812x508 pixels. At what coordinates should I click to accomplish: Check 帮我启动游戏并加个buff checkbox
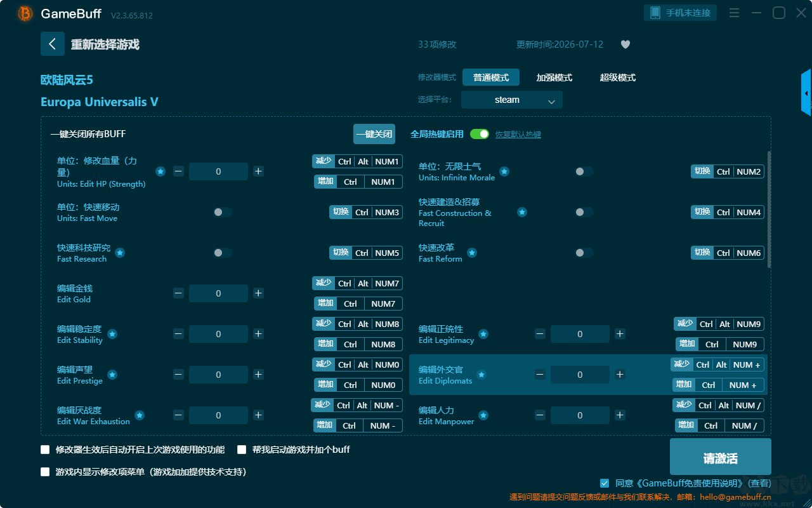tap(242, 450)
